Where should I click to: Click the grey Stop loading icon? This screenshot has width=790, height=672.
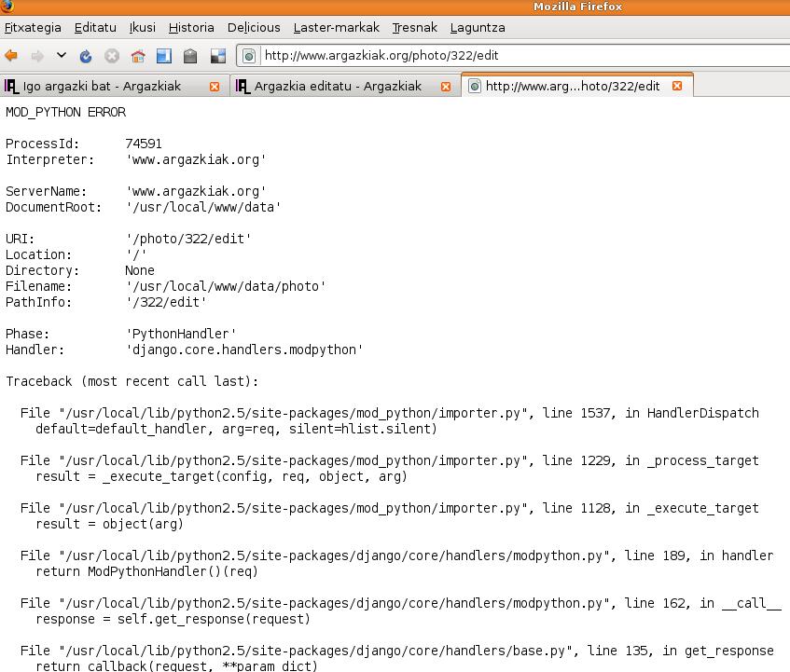(112, 56)
